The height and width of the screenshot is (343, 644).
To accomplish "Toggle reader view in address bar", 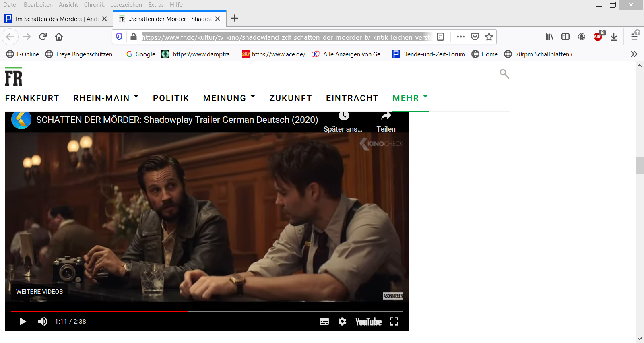I will (x=440, y=37).
